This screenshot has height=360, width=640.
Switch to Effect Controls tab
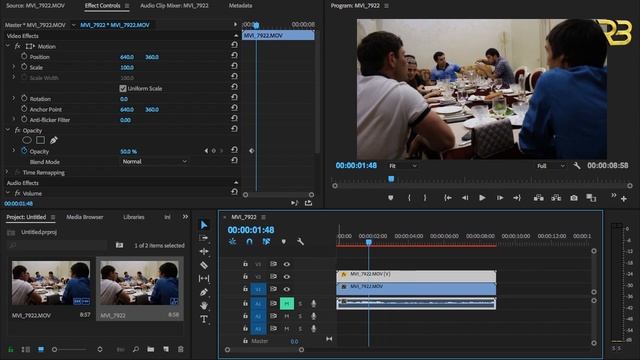(102, 6)
